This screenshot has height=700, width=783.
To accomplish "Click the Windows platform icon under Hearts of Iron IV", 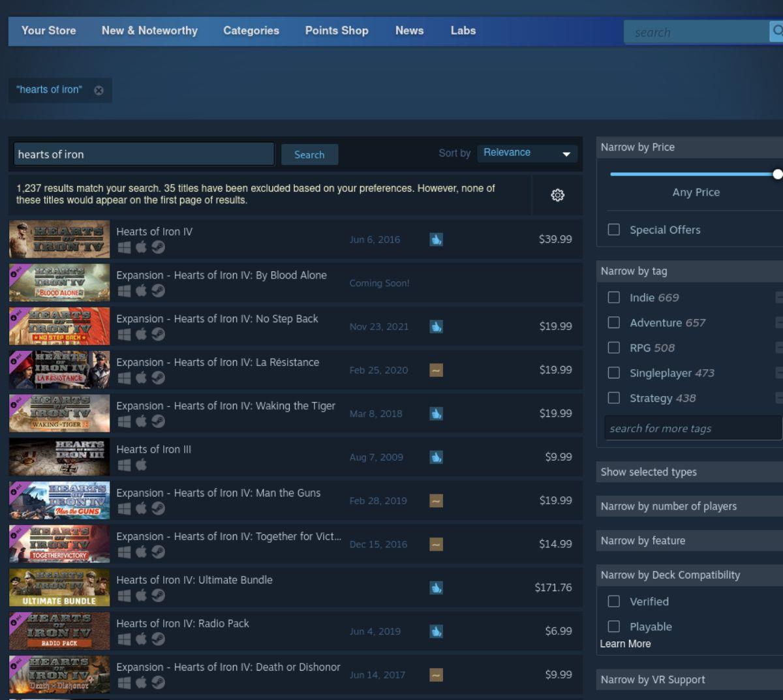I will (123, 247).
